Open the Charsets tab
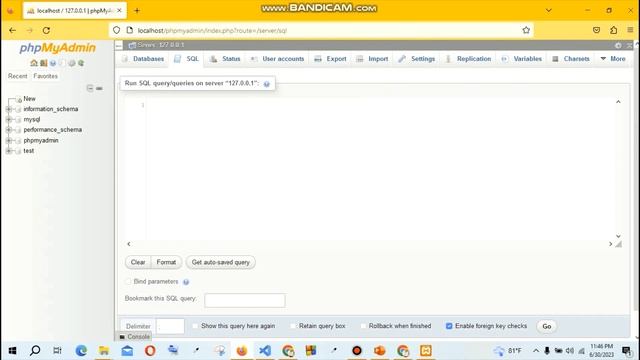The width and height of the screenshot is (640, 360). click(x=571, y=59)
